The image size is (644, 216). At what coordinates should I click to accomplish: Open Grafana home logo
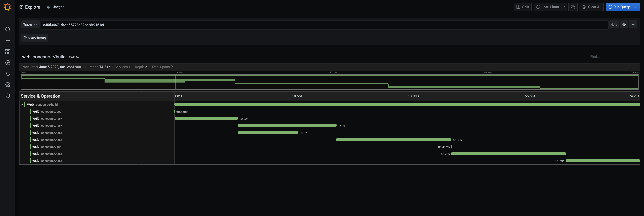(7, 7)
